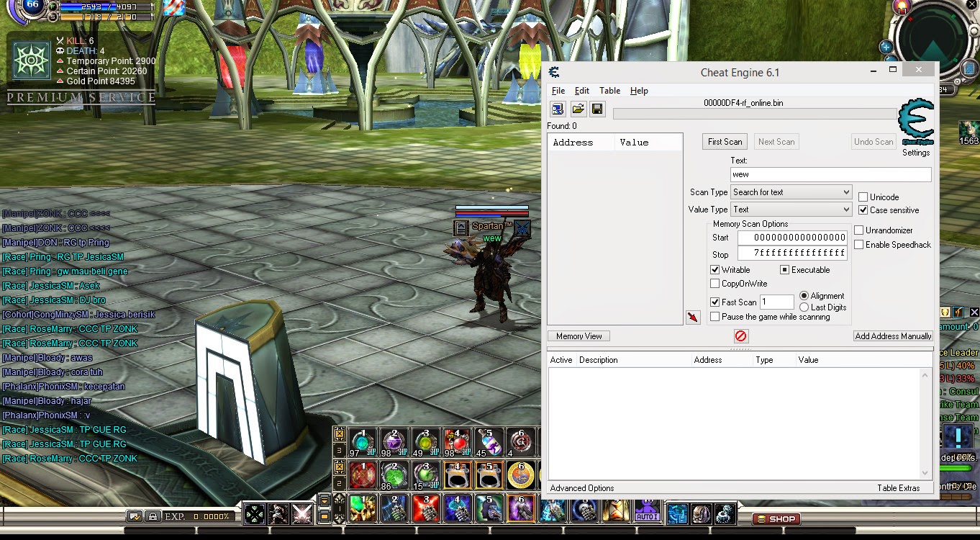Click the green four-arrow movement icon
This screenshot has width=980, height=540.
(x=255, y=514)
